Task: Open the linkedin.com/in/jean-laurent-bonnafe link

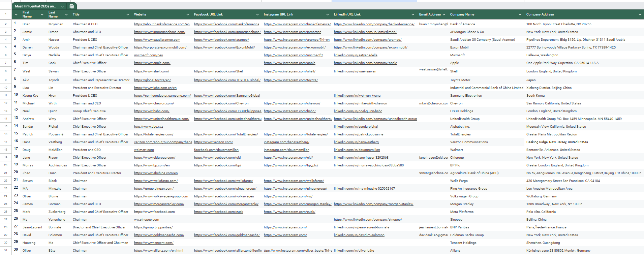Action: point(362,227)
